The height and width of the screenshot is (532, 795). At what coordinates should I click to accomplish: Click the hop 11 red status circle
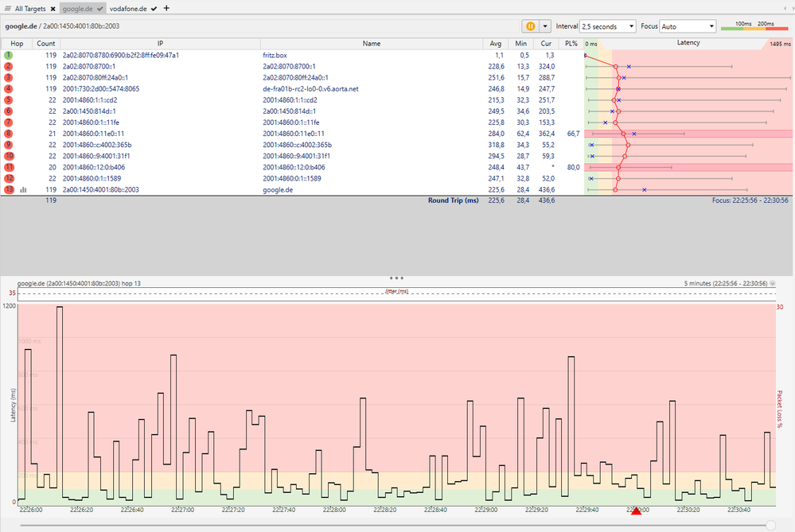tap(8, 168)
